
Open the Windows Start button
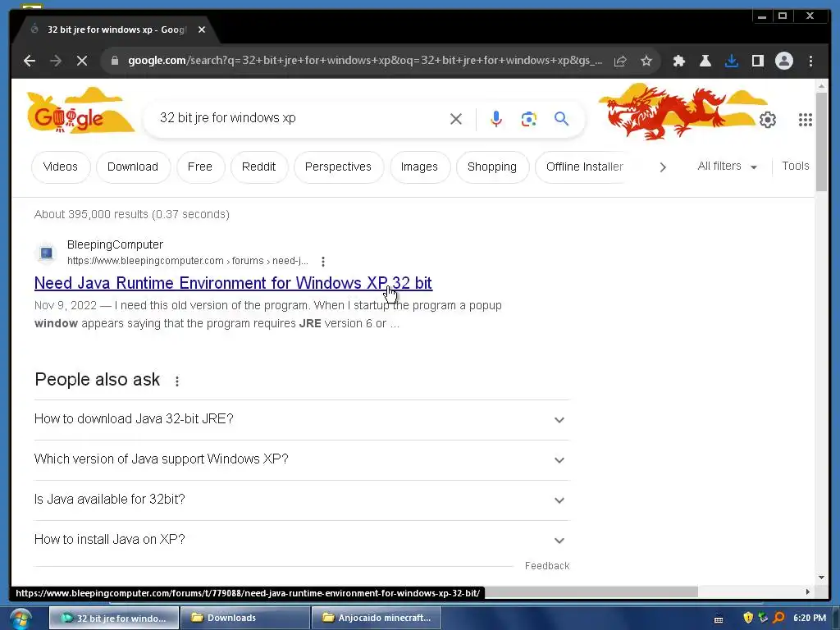pyautogui.click(x=21, y=619)
